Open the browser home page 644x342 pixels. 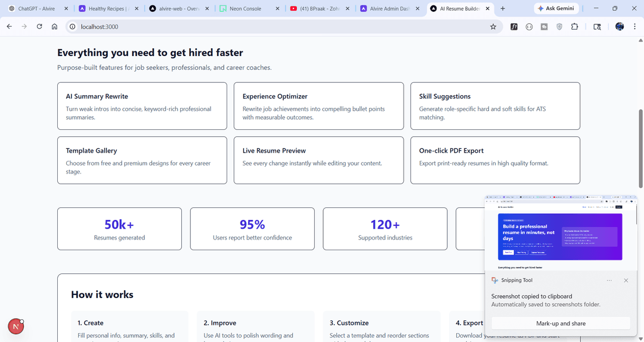54,27
